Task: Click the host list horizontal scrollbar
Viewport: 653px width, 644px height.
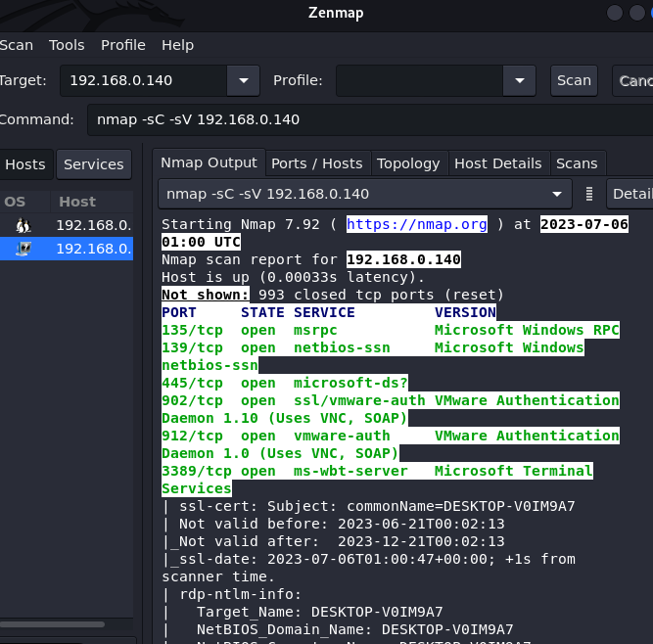Action: (x=53, y=624)
